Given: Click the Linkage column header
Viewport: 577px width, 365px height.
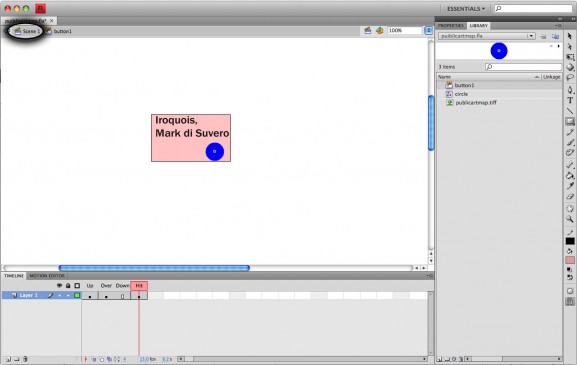Looking at the screenshot, I should click(552, 77).
